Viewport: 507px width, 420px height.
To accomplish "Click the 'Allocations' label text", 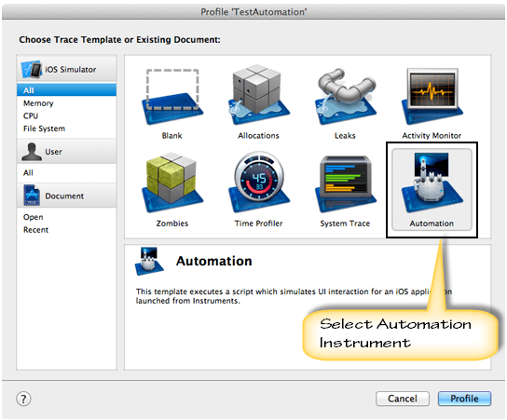I will click(259, 135).
